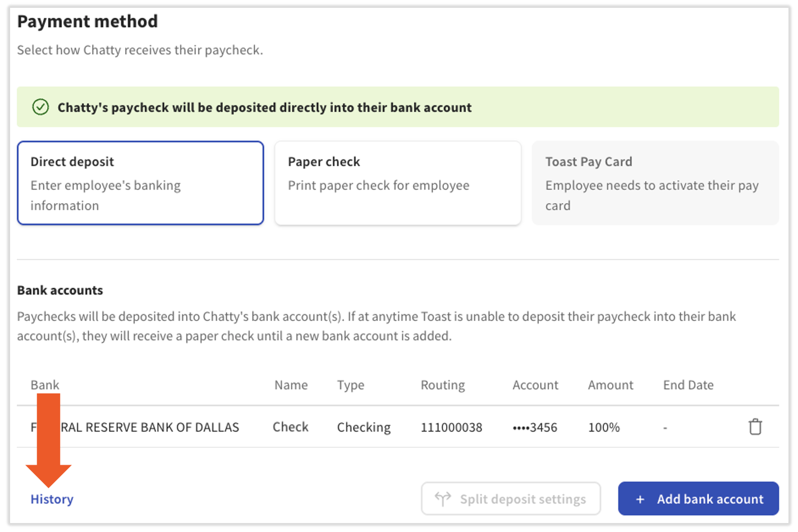798x532 pixels.
Task: Select the routing number 111000038
Action: pyautogui.click(x=451, y=428)
